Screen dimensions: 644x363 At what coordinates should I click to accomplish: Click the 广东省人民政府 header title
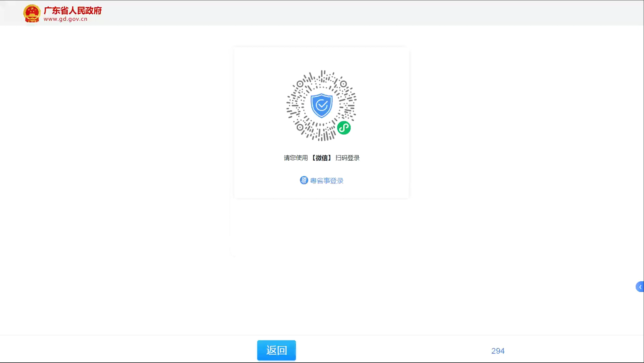coord(73,10)
